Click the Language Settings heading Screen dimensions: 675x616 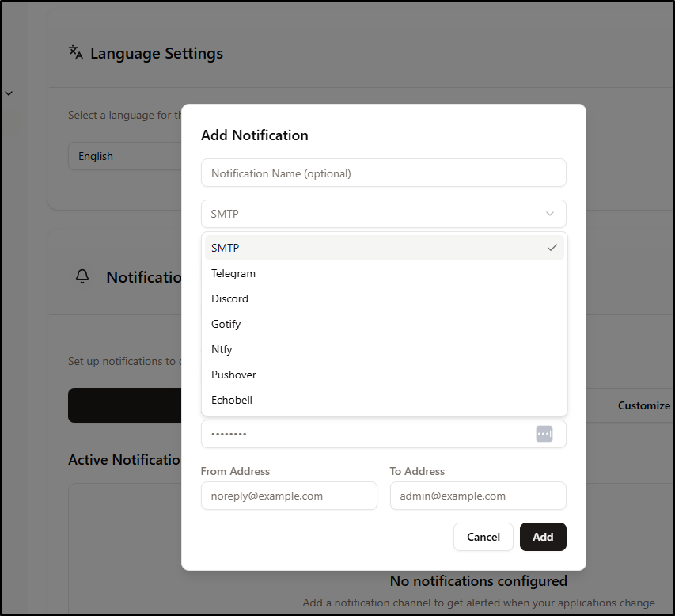click(157, 53)
